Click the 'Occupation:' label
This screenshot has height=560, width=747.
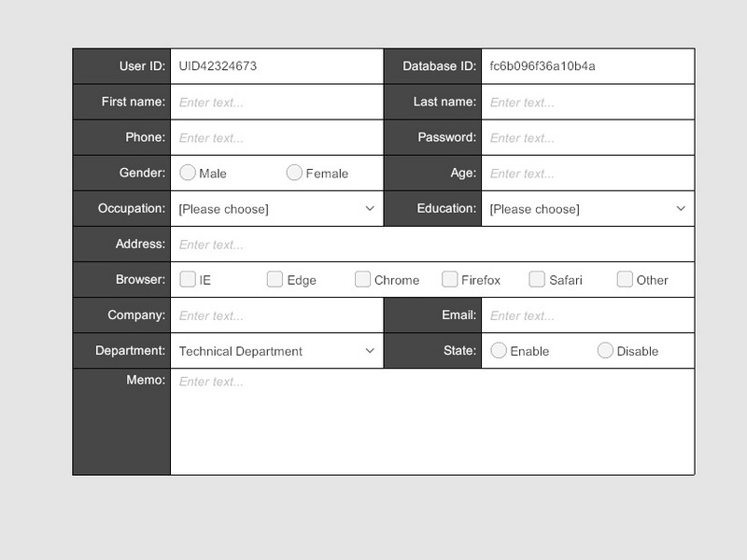pyautogui.click(x=132, y=208)
